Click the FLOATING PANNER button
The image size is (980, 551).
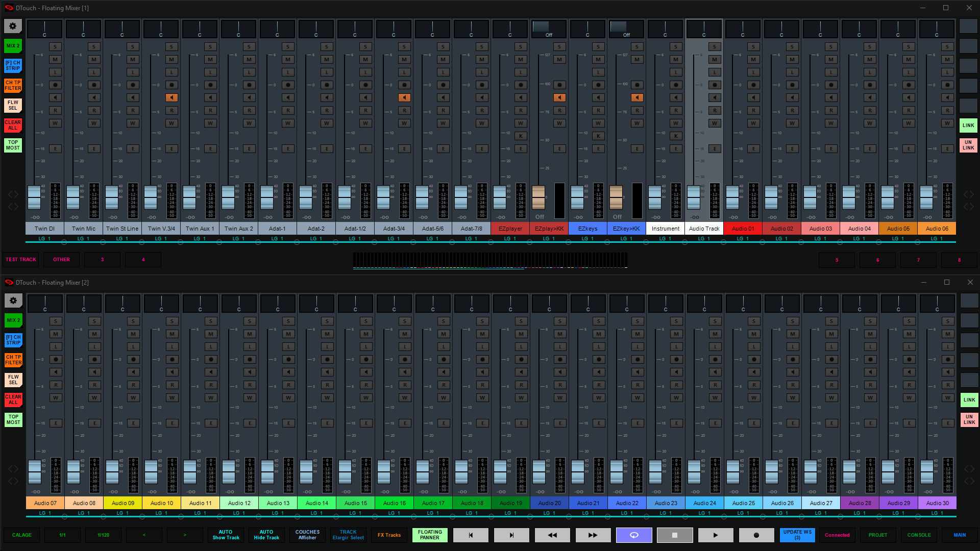(429, 534)
